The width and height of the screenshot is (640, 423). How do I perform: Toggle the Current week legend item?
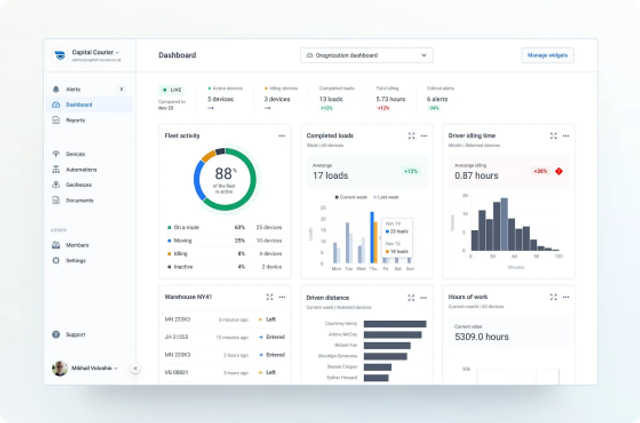click(x=351, y=197)
